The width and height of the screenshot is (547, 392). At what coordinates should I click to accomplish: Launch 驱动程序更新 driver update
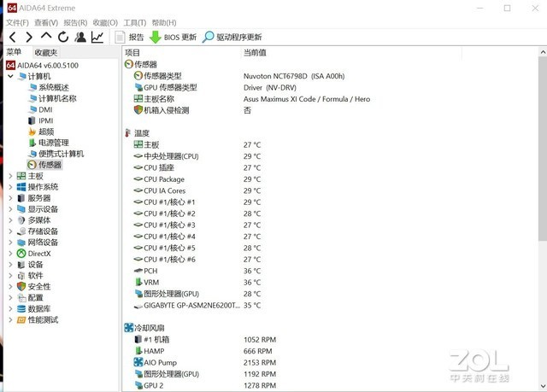pyautogui.click(x=232, y=37)
